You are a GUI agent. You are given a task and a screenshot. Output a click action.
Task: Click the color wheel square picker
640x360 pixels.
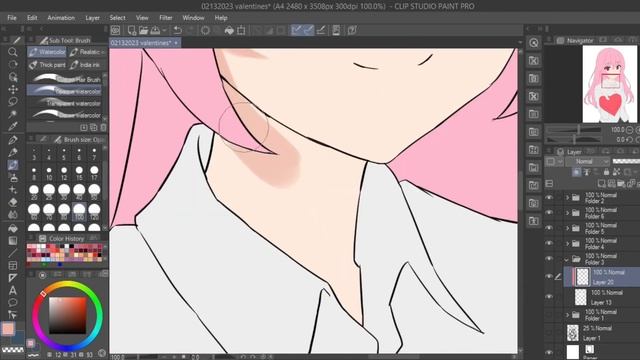coord(68,315)
